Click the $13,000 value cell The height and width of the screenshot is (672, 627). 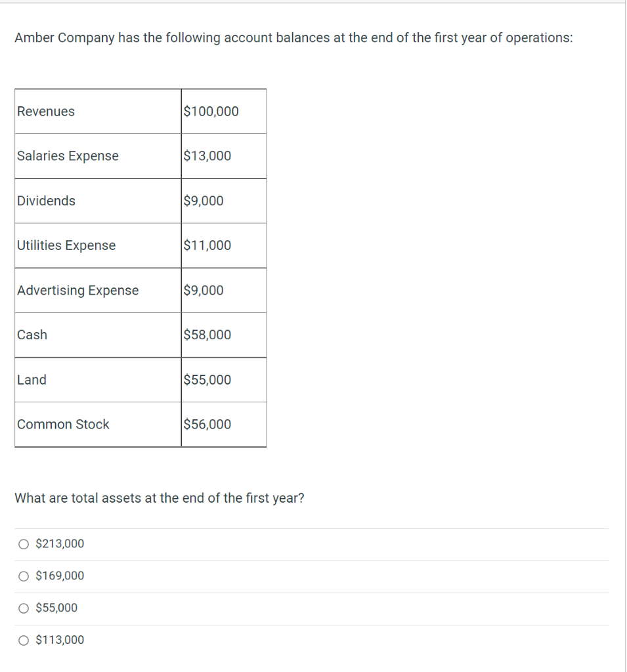[204, 156]
